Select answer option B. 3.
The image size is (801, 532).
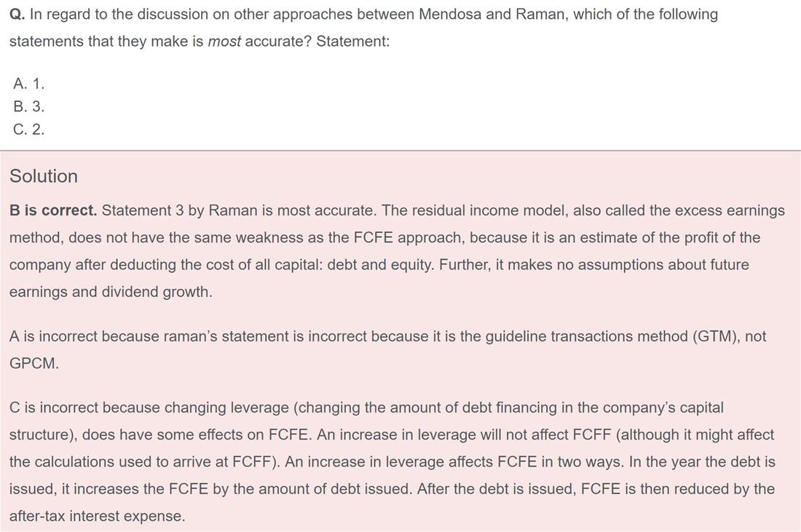(29, 106)
